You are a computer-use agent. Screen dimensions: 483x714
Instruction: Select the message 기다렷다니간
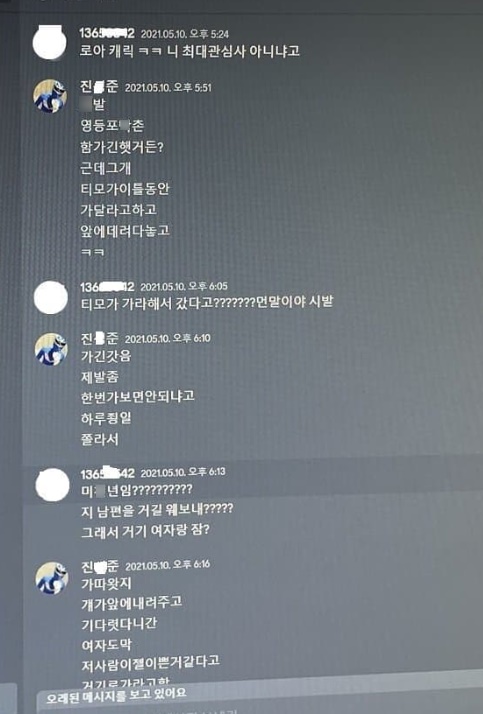(x=119, y=623)
